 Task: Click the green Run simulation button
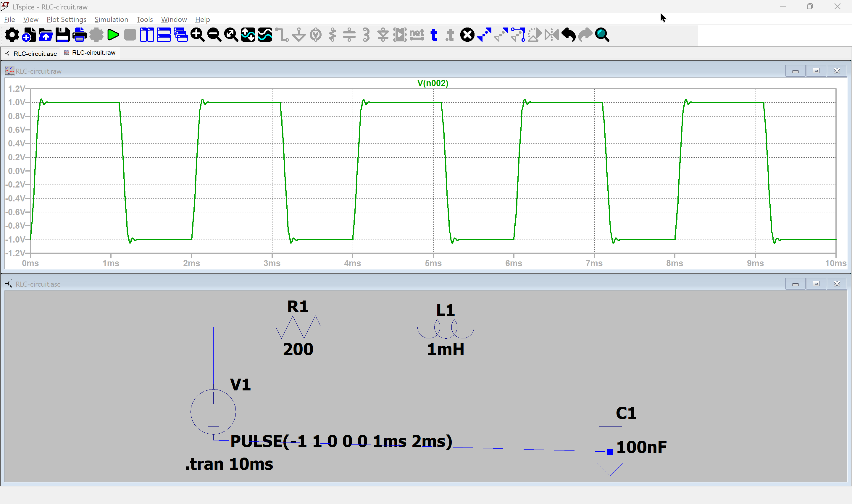coord(113,35)
